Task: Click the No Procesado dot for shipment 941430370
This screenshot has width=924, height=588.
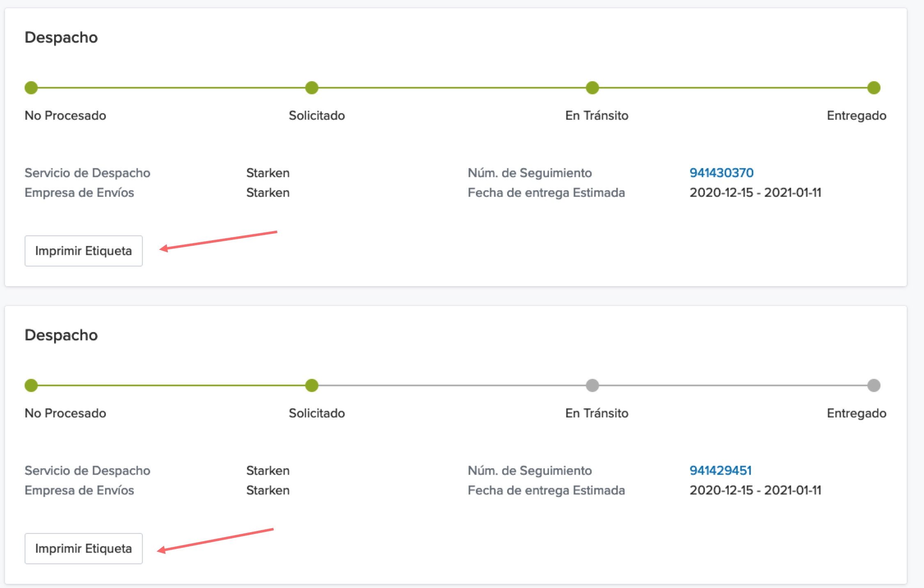Action: pos(31,88)
